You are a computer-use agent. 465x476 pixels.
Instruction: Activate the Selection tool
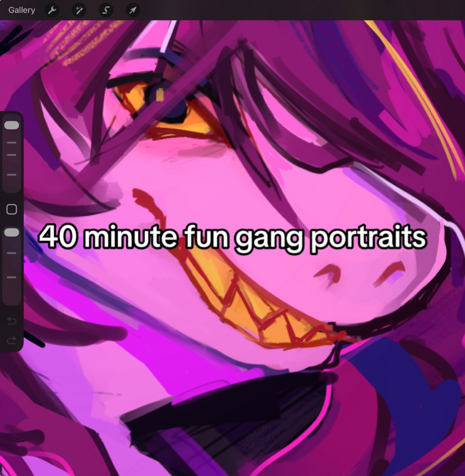tap(106, 11)
